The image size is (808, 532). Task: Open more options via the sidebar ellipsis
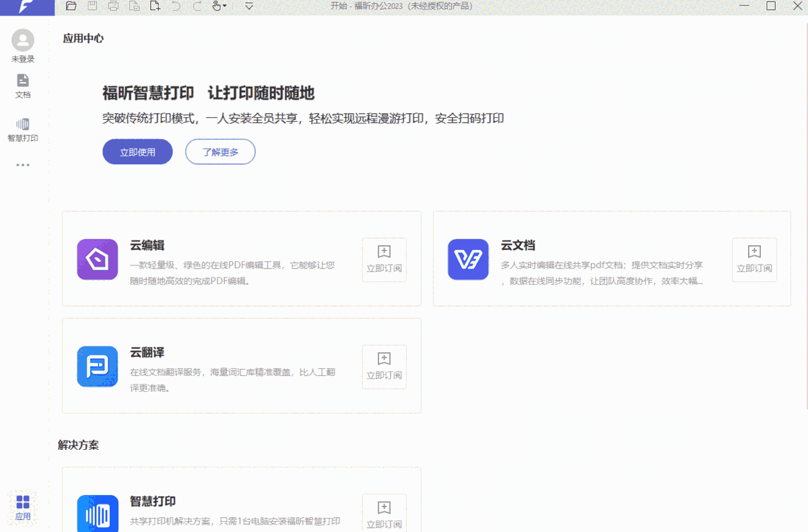(23, 165)
